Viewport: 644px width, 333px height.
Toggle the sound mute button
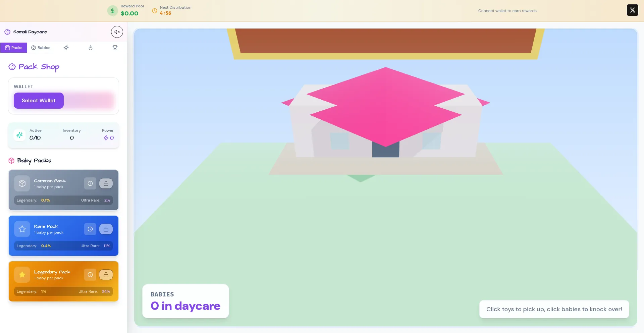[x=117, y=32]
